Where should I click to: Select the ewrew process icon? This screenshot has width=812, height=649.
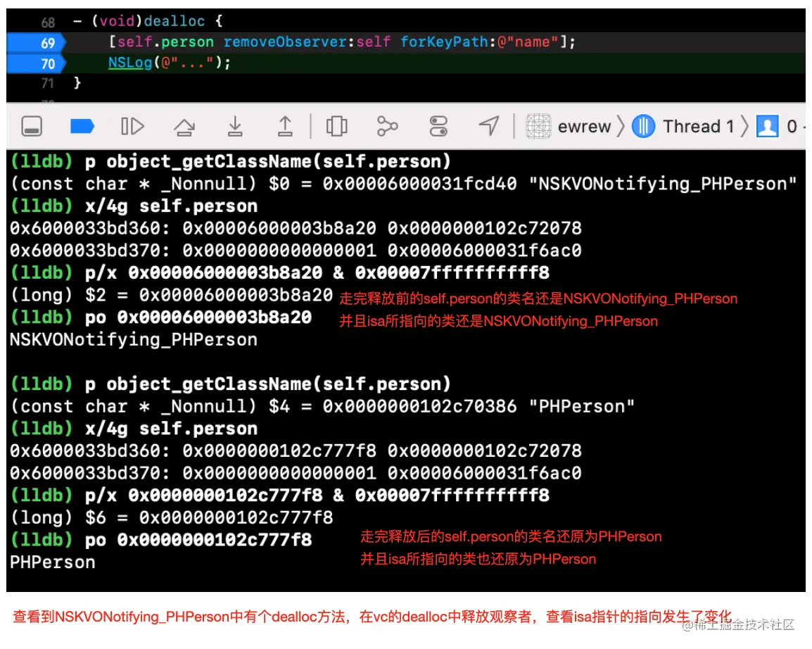[x=538, y=127]
